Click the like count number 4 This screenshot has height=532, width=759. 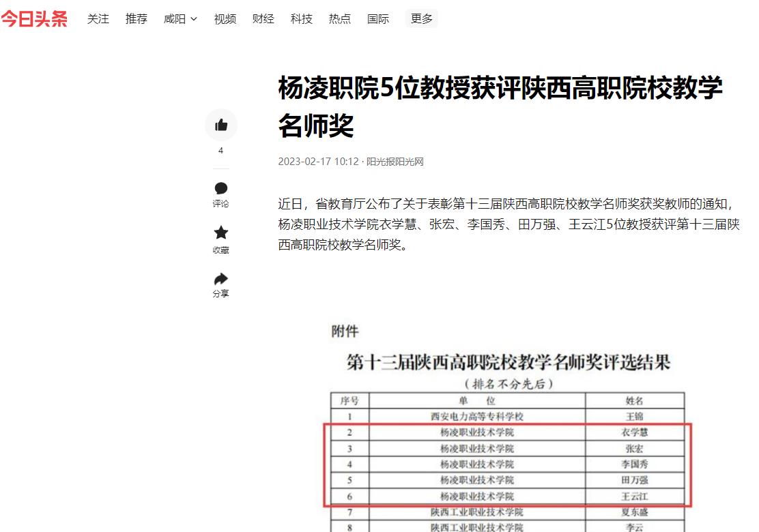pyautogui.click(x=220, y=151)
